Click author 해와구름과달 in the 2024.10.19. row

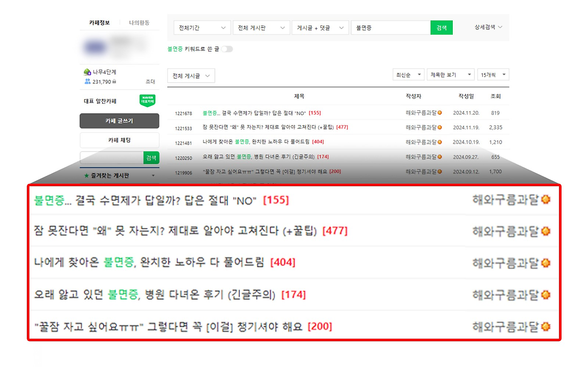click(x=421, y=142)
